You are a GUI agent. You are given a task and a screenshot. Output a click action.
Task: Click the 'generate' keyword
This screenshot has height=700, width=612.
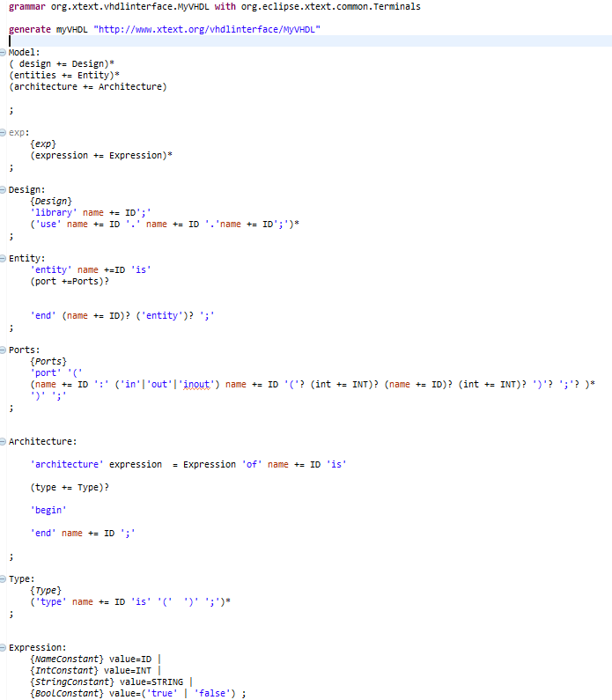[x=30, y=29]
